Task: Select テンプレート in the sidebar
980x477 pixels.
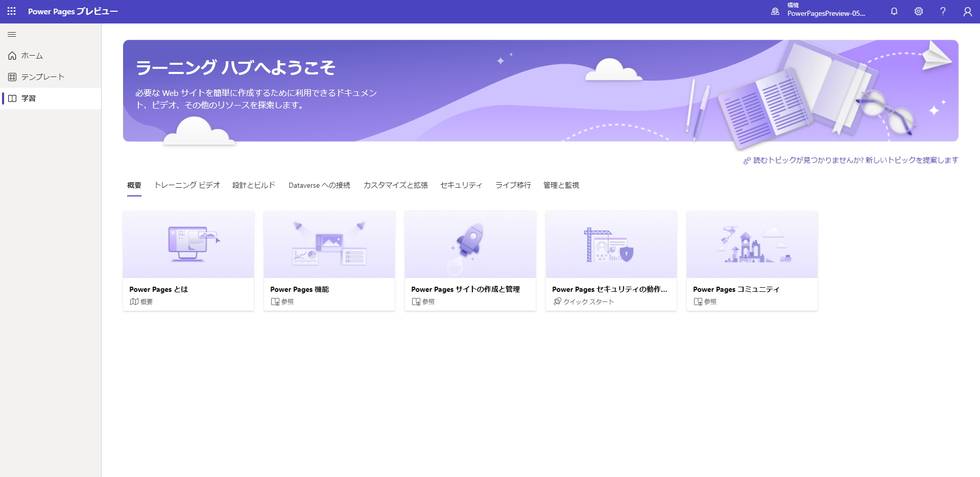Action: tap(42, 77)
